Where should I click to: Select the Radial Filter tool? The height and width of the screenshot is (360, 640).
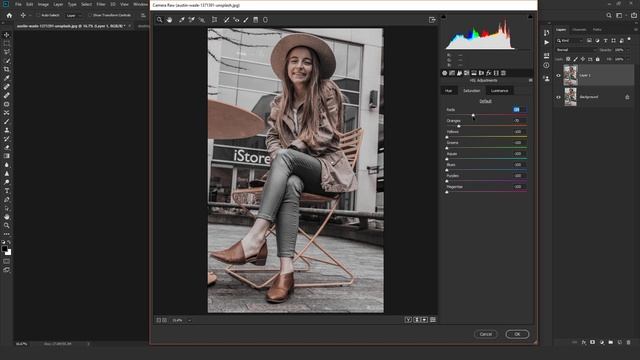[265, 20]
